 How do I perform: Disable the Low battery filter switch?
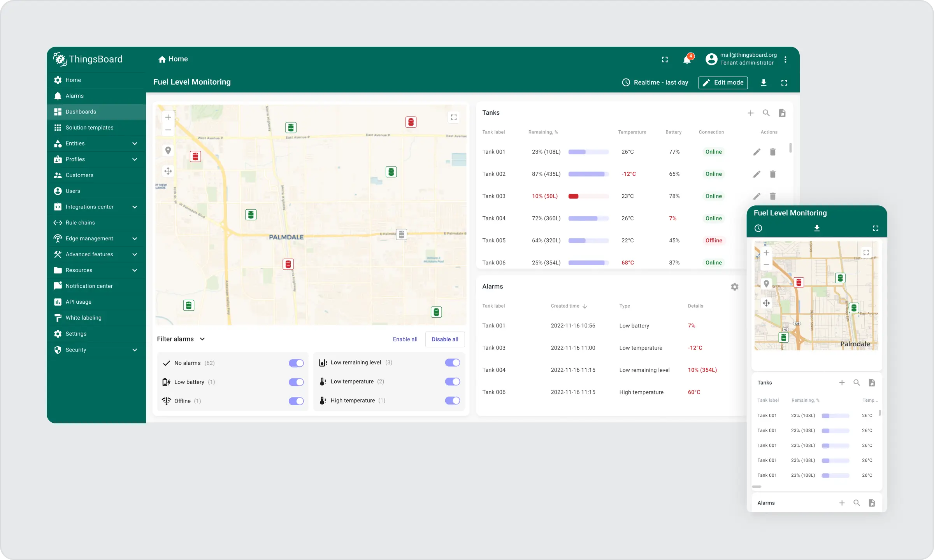[x=296, y=382]
